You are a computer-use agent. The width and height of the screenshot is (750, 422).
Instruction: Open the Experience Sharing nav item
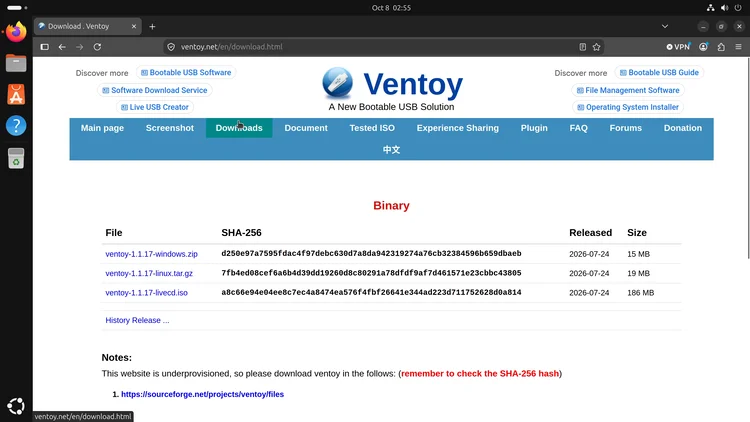click(x=458, y=128)
